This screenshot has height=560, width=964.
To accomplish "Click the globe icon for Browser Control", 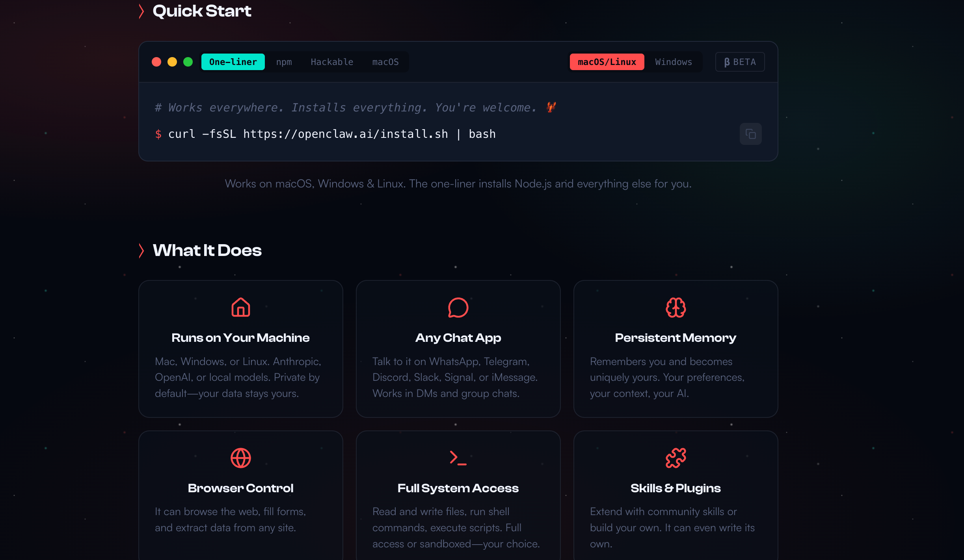I will 240,458.
